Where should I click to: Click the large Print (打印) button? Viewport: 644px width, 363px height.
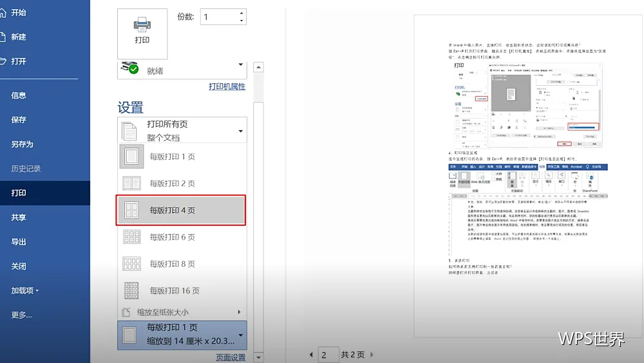click(142, 34)
